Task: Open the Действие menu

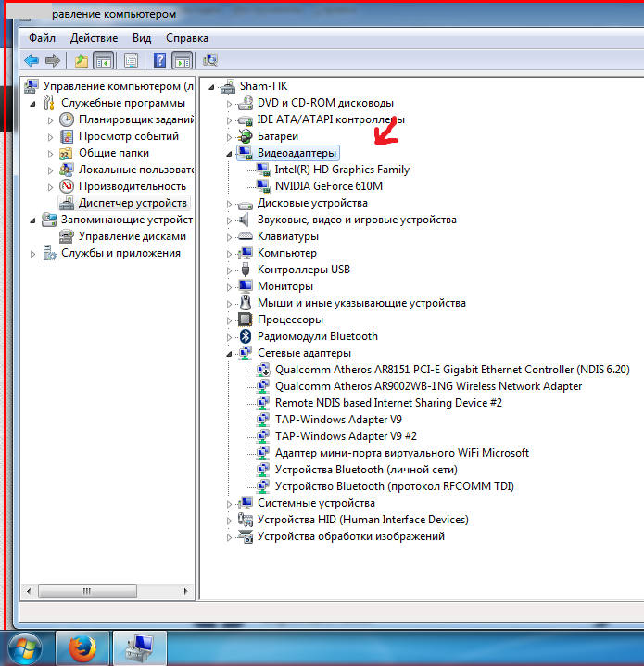Action: pyautogui.click(x=94, y=38)
